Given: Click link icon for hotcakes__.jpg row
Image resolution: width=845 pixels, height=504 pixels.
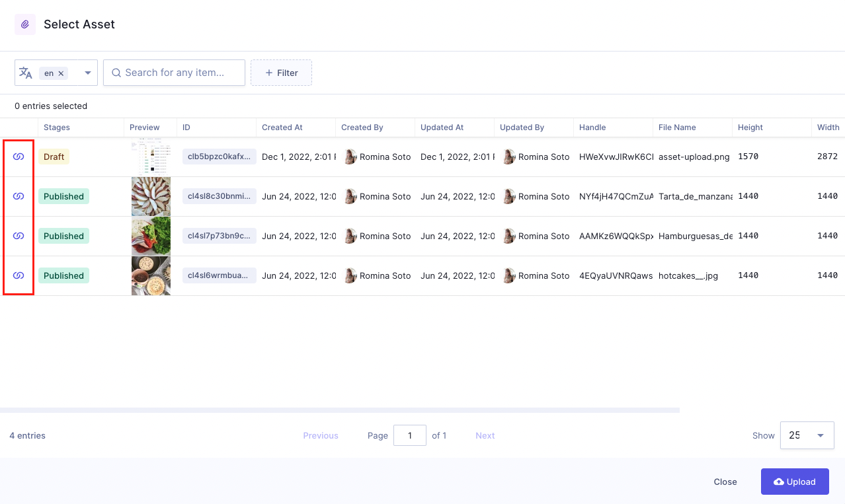Looking at the screenshot, I should pos(19,275).
